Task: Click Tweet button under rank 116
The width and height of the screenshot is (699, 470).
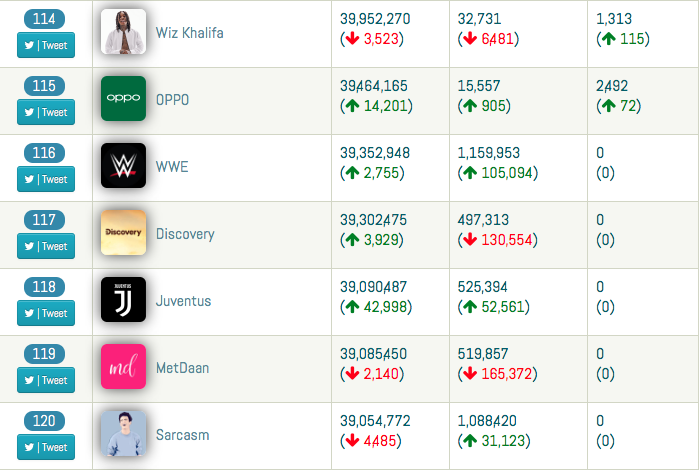Action: coord(46,179)
